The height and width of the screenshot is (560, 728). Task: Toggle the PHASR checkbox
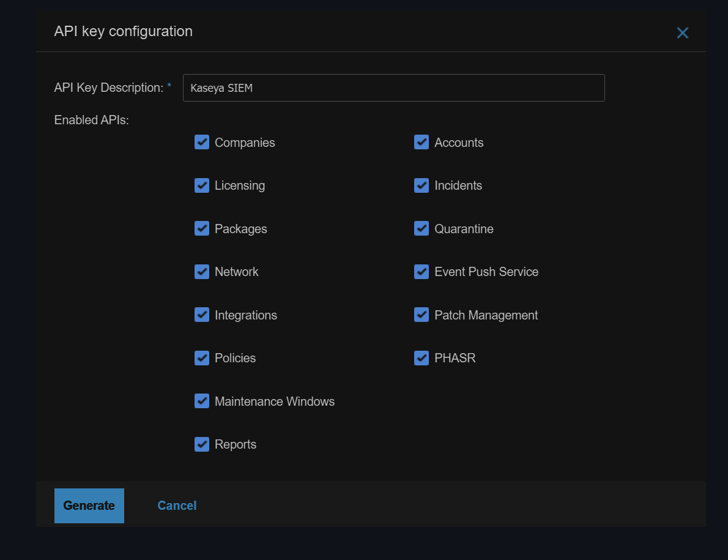coord(421,358)
